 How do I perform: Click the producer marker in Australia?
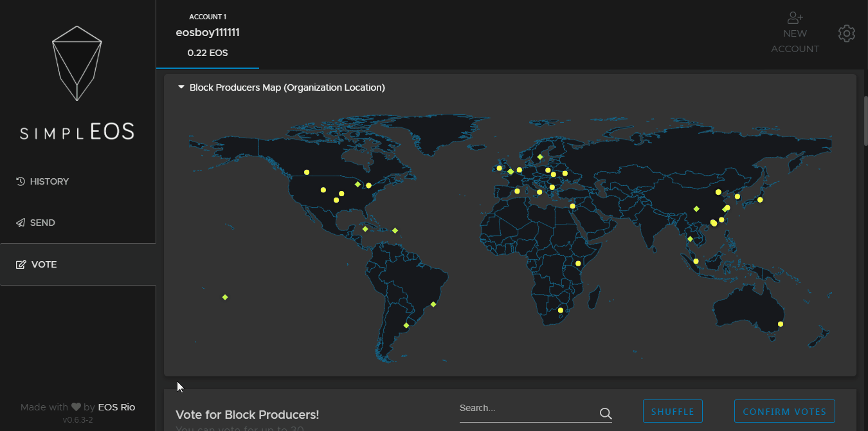[780, 324]
